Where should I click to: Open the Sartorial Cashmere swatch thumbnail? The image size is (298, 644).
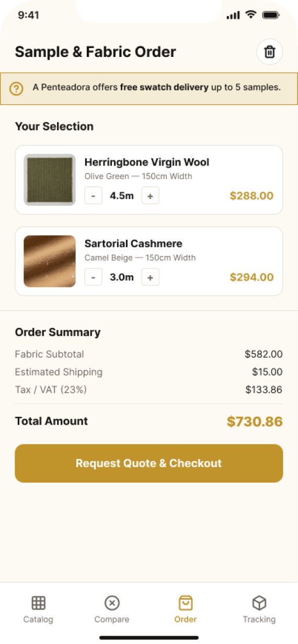[x=50, y=261]
